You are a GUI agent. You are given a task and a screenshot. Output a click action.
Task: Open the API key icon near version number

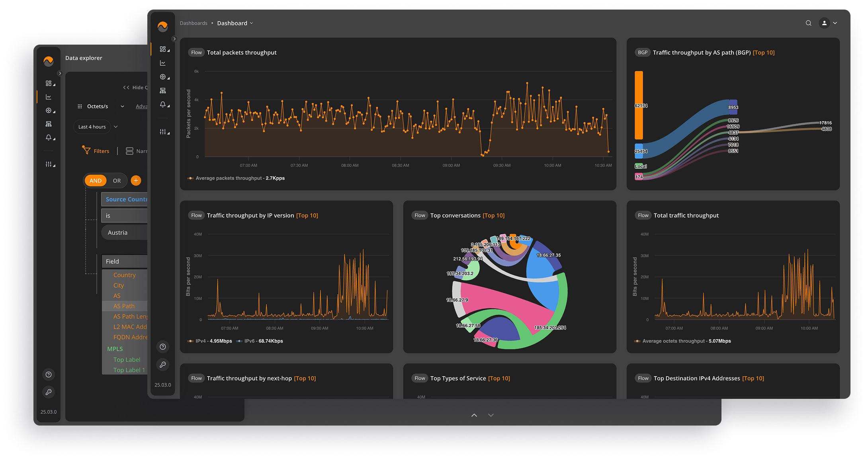[163, 365]
